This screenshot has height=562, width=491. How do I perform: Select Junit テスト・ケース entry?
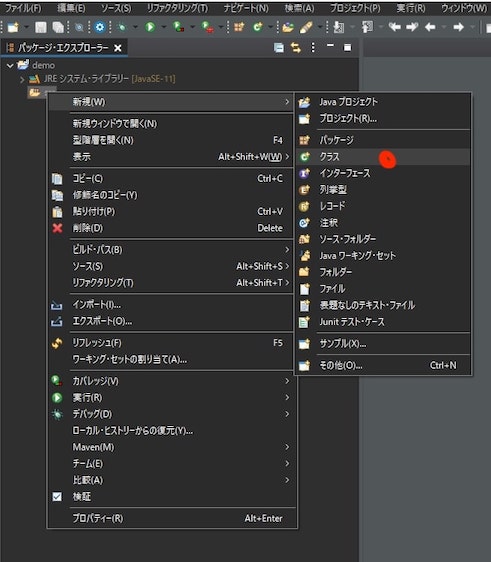pyautogui.click(x=383, y=322)
